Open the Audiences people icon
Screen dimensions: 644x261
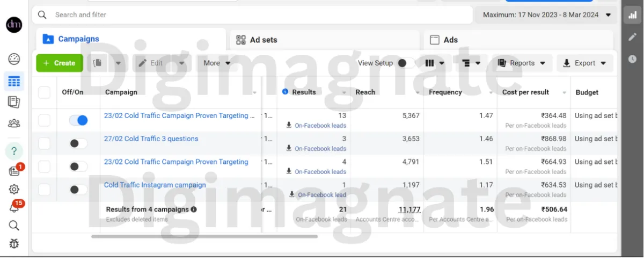pos(14,123)
